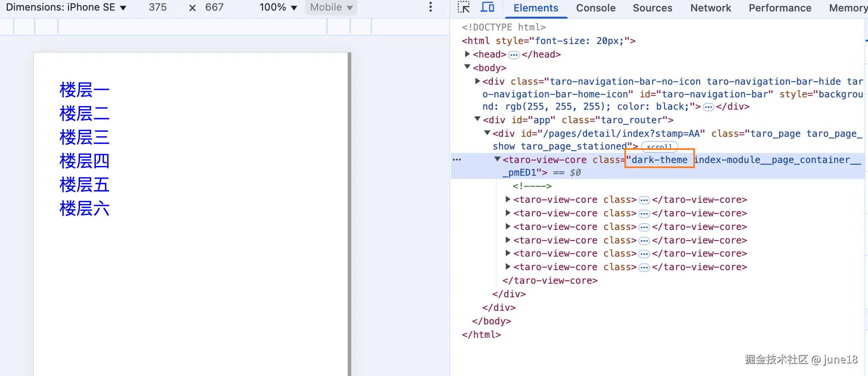Screen dimensions: 868x376
Task: Switch to the Sources tab
Action: coord(652,8)
